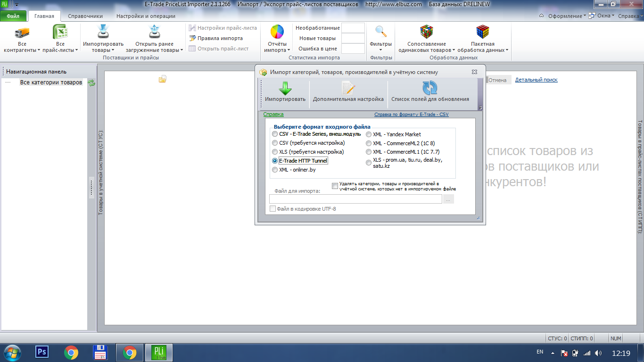Expand the Отчёты импорта dropdown arrow
This screenshot has width=644, height=362.
289,50
